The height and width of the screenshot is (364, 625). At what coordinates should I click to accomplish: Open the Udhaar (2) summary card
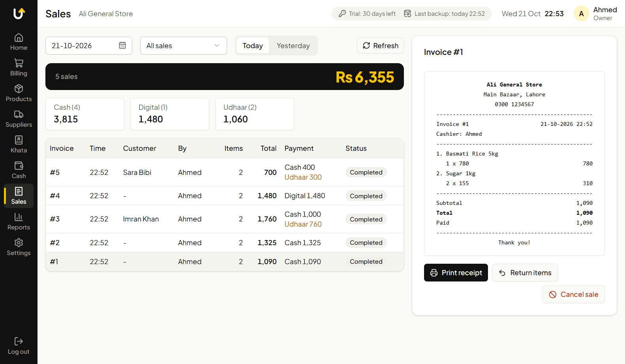pyautogui.click(x=255, y=114)
